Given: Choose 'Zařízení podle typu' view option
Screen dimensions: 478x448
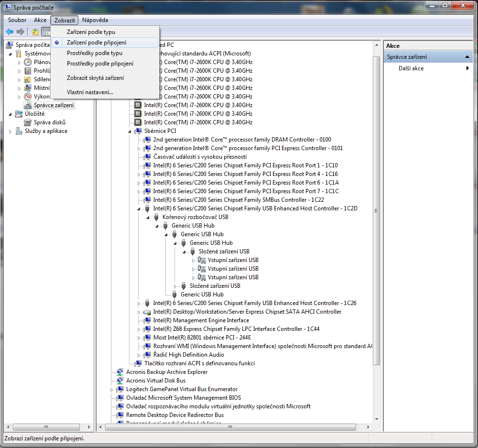Looking at the screenshot, I should tap(91, 32).
